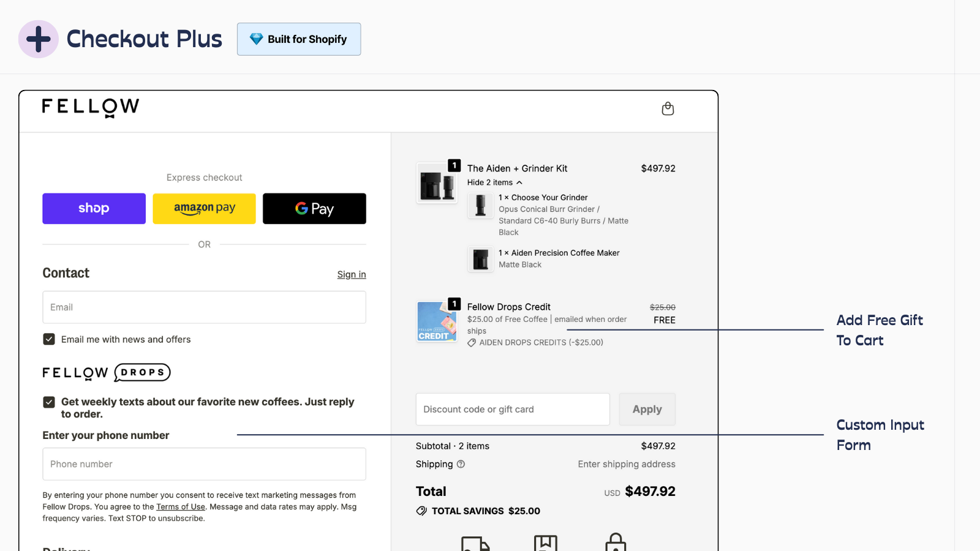
Task: Click the Sign in link
Action: pyautogui.click(x=352, y=274)
